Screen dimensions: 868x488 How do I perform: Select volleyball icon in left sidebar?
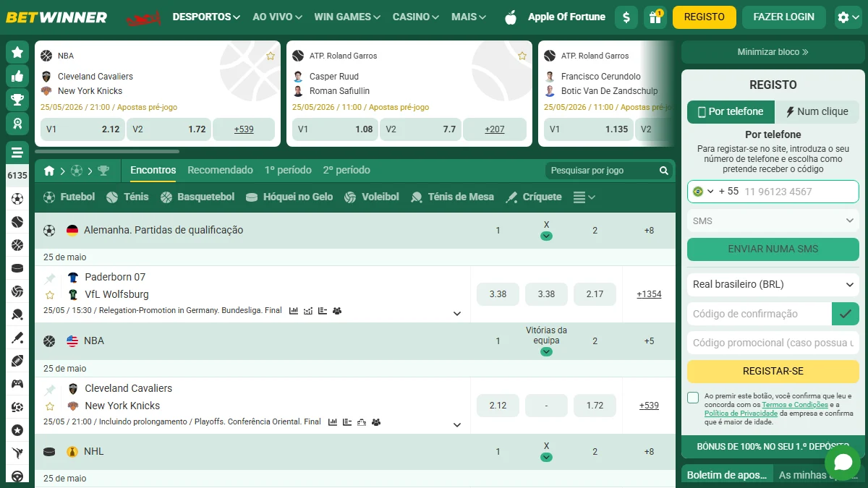17,291
